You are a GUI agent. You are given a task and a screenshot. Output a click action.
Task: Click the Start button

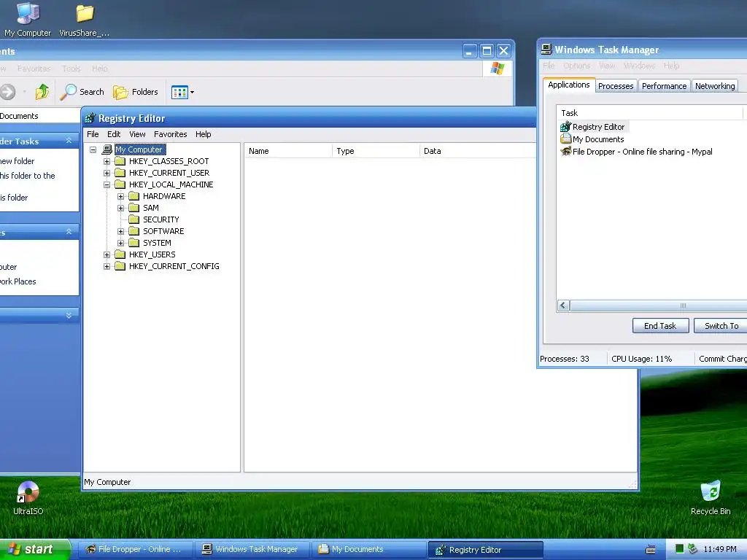[x=35, y=549]
